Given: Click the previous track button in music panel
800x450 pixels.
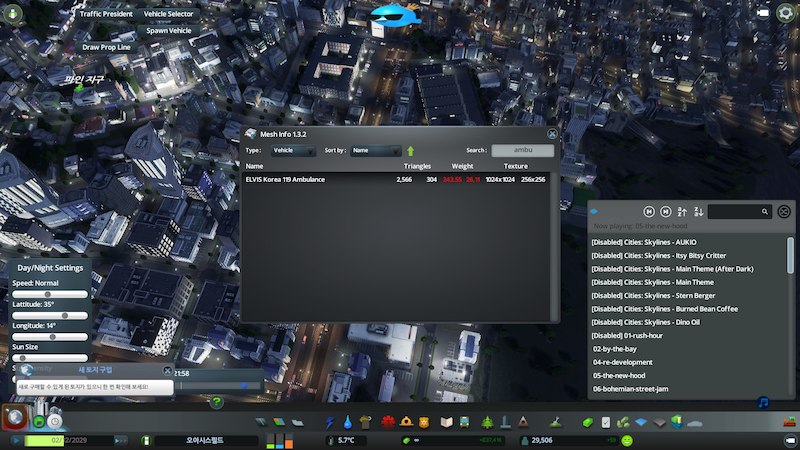Looking at the screenshot, I should 649,211.
